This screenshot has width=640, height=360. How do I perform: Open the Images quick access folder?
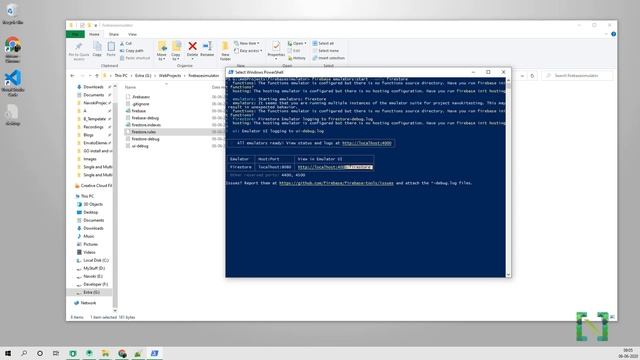(x=90, y=159)
